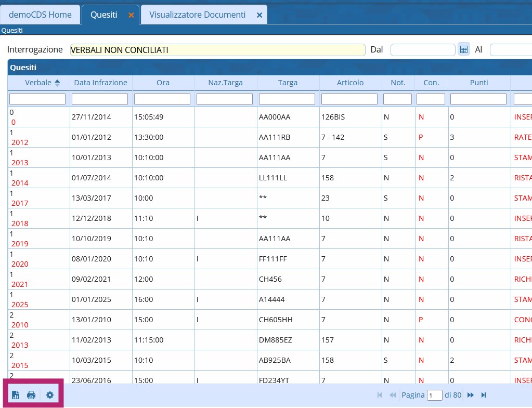Click the print icon in the footer

point(31,395)
